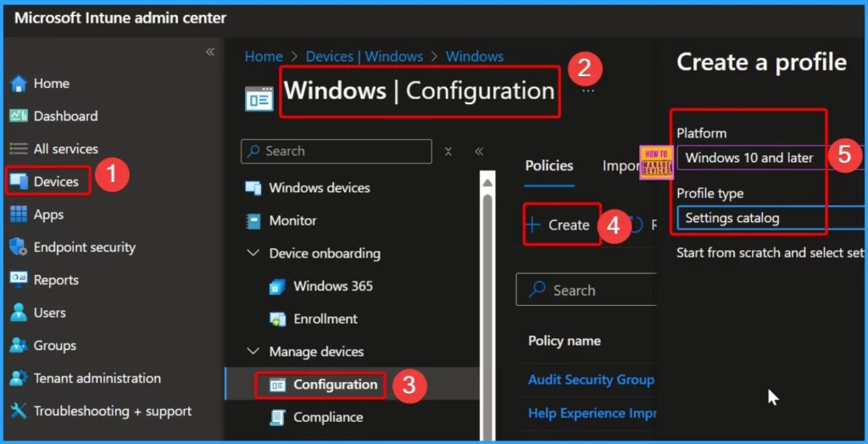Click the Reports icon
The image size is (868, 444).
(19, 280)
